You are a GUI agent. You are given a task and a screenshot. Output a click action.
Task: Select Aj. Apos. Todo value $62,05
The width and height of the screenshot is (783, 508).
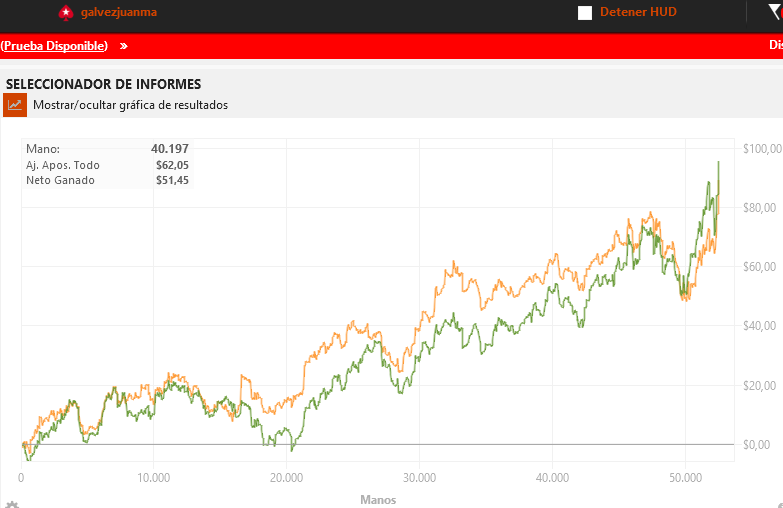click(172, 165)
